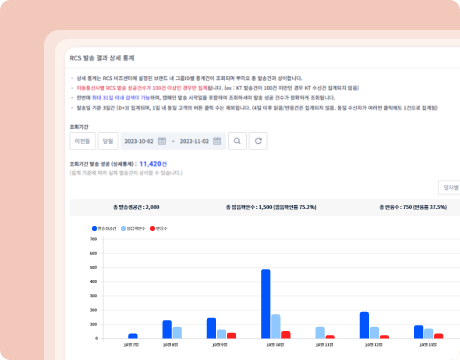Click the first small dark blue bar
Viewport: 460px width, 360px height.
tap(133, 336)
